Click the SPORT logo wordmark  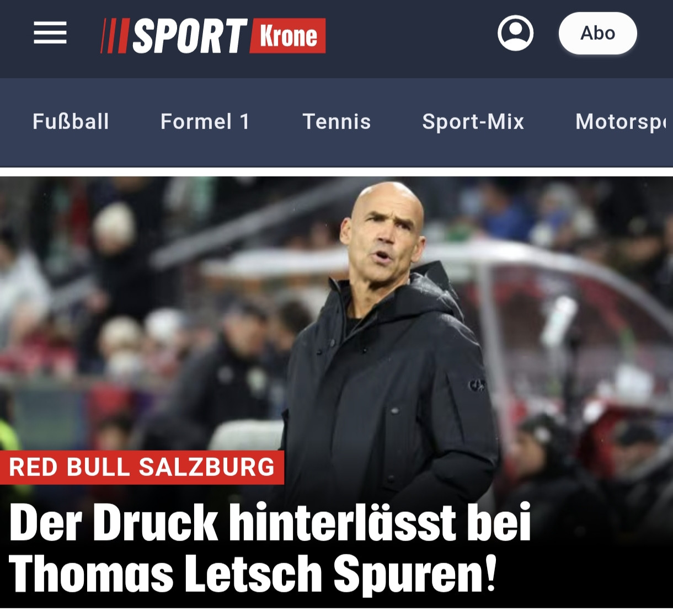tap(189, 36)
